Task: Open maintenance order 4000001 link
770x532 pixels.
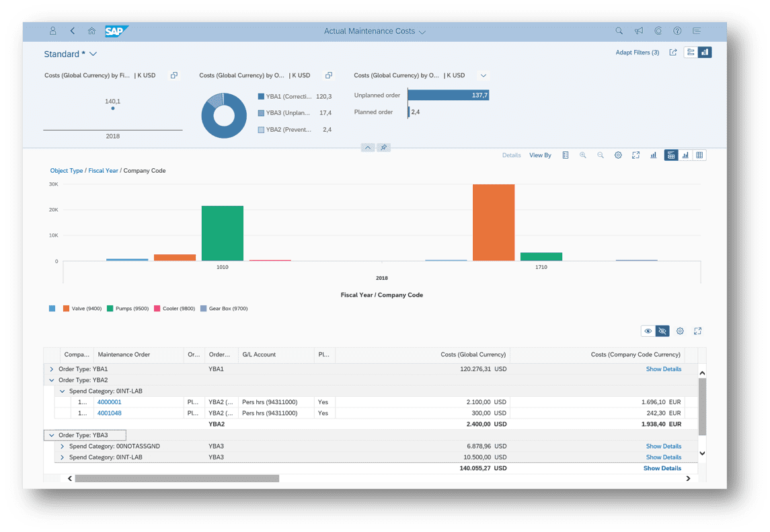Action: [x=110, y=402]
